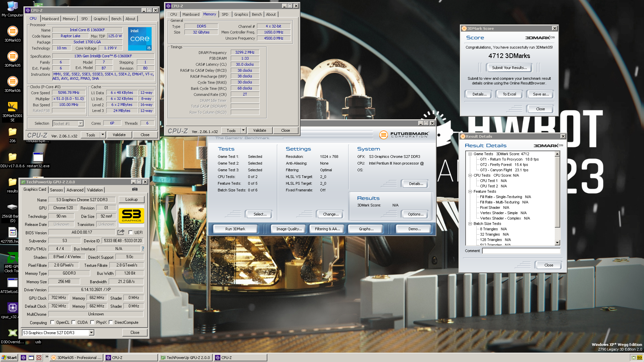Click scroll-up arrow in Result Details list

tap(557, 154)
